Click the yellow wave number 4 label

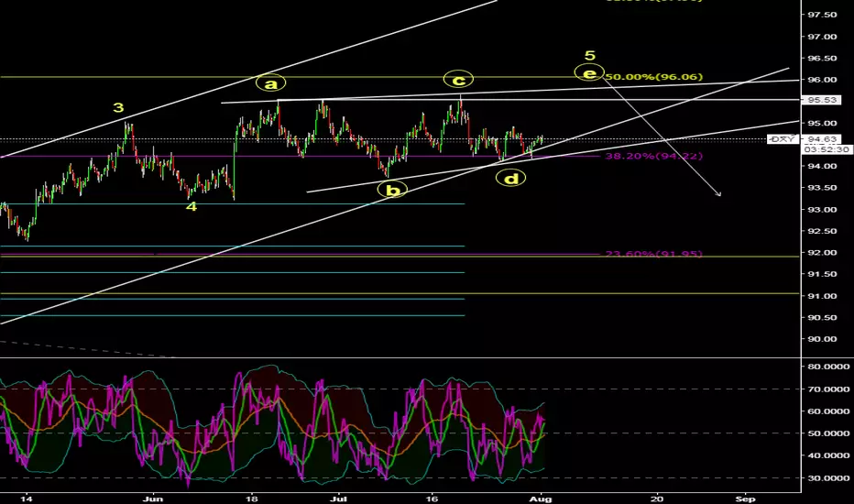coord(192,206)
